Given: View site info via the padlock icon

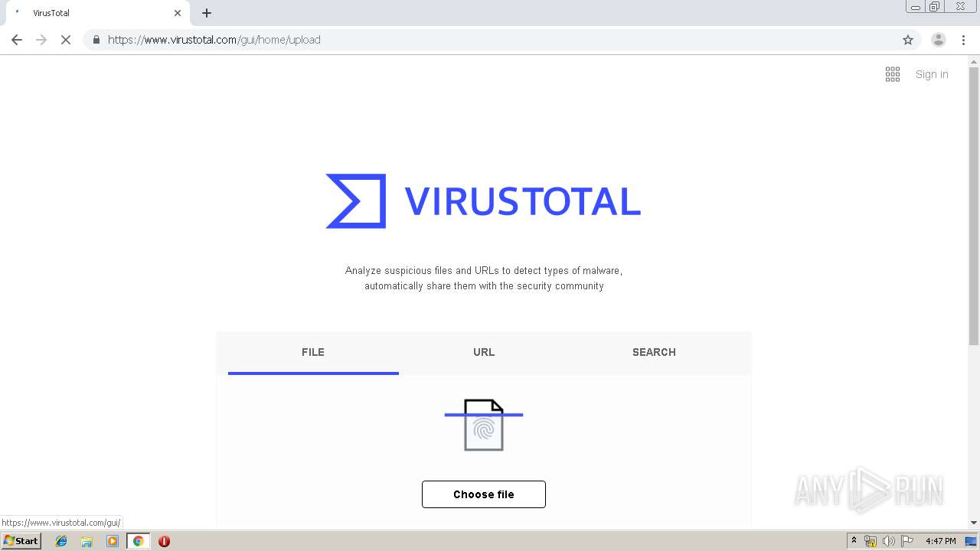Looking at the screenshot, I should 96,40.
